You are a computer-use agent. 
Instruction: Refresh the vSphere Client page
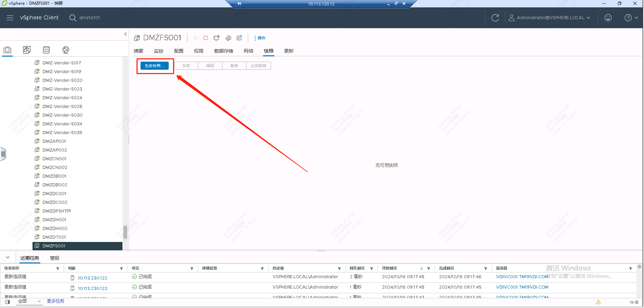click(495, 18)
